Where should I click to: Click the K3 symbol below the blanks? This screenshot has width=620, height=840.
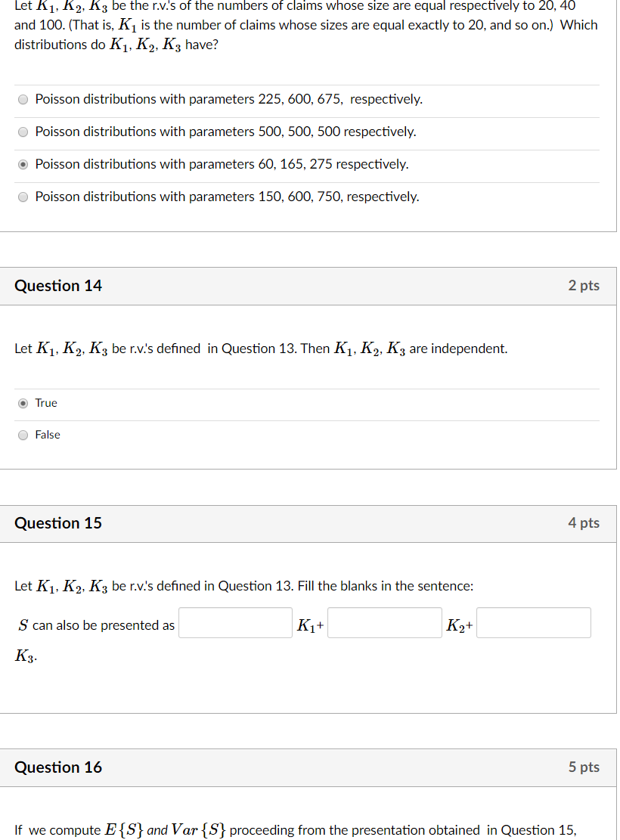tap(23, 656)
